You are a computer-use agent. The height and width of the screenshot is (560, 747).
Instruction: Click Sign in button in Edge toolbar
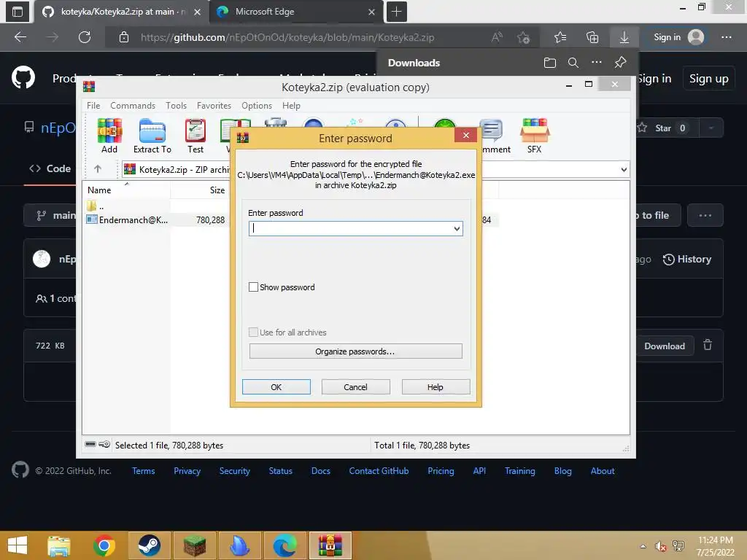679,37
